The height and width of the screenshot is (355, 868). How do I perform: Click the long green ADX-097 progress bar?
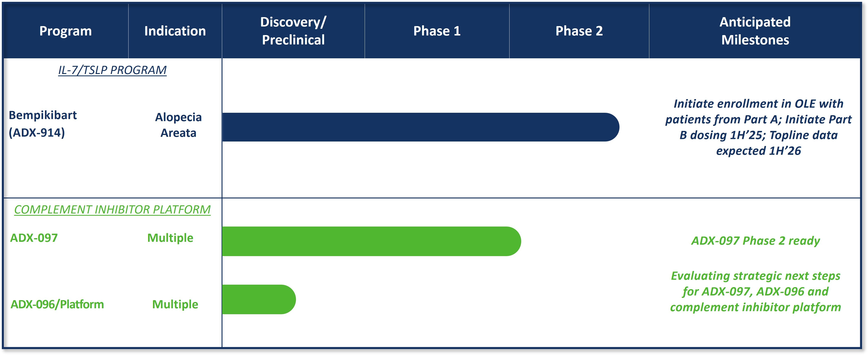click(371, 241)
